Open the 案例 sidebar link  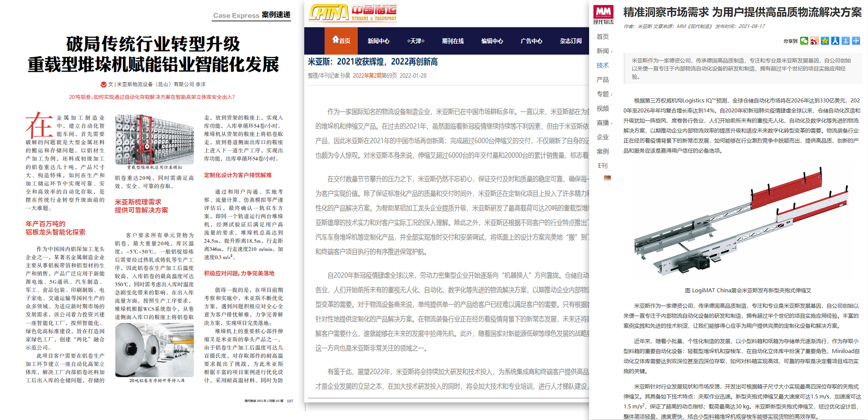(x=603, y=152)
